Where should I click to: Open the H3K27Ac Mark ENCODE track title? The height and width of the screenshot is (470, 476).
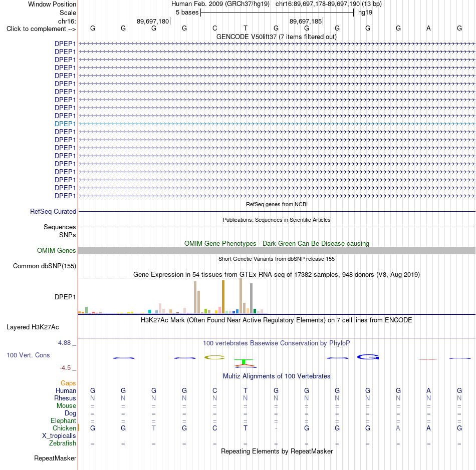[x=276, y=320]
